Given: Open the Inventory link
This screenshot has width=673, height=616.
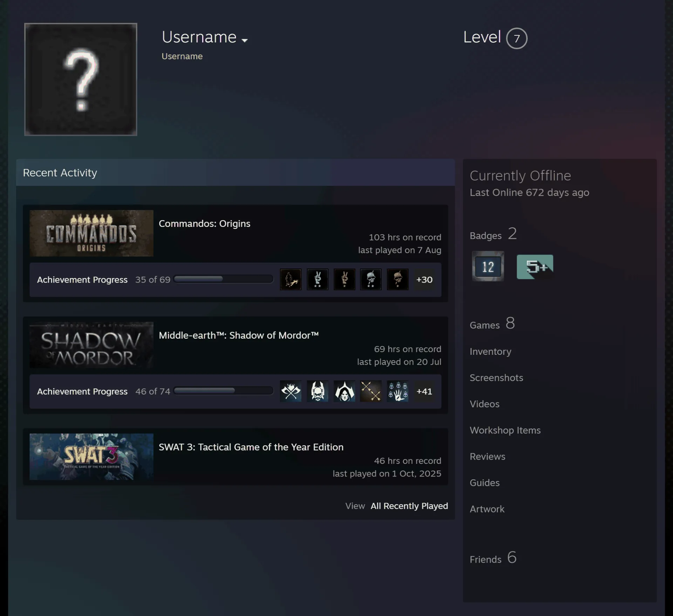Looking at the screenshot, I should [490, 351].
